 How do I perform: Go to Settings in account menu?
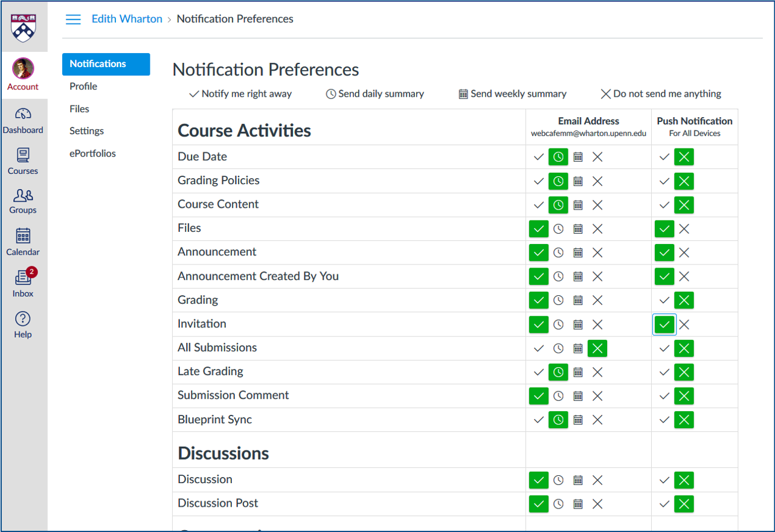click(x=86, y=131)
